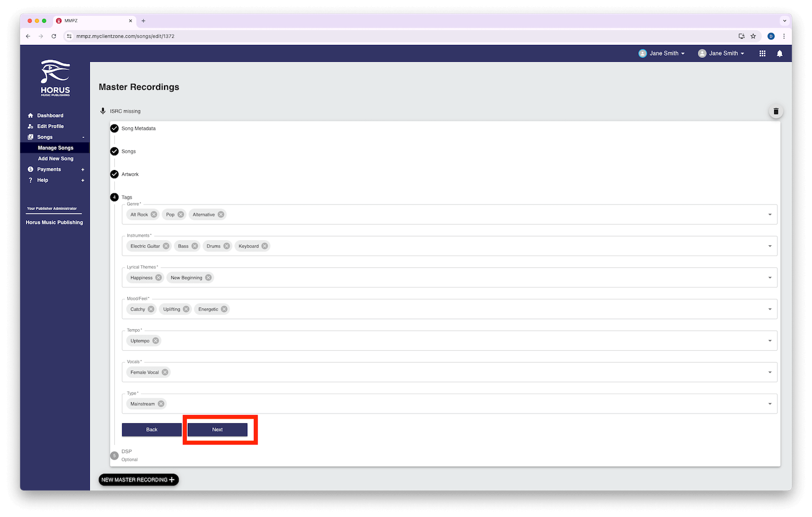Click the Help sidebar icon
The image size is (812, 517).
point(31,180)
